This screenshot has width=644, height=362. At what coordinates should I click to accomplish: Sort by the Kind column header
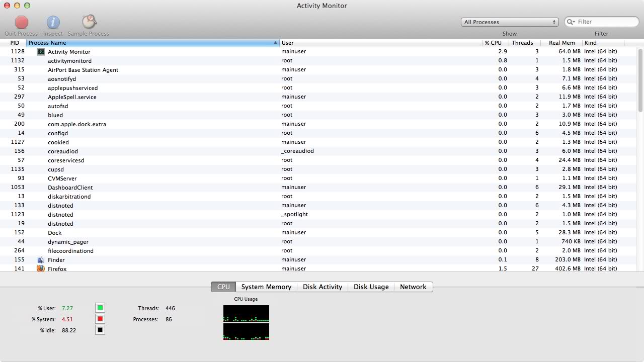click(x=603, y=43)
